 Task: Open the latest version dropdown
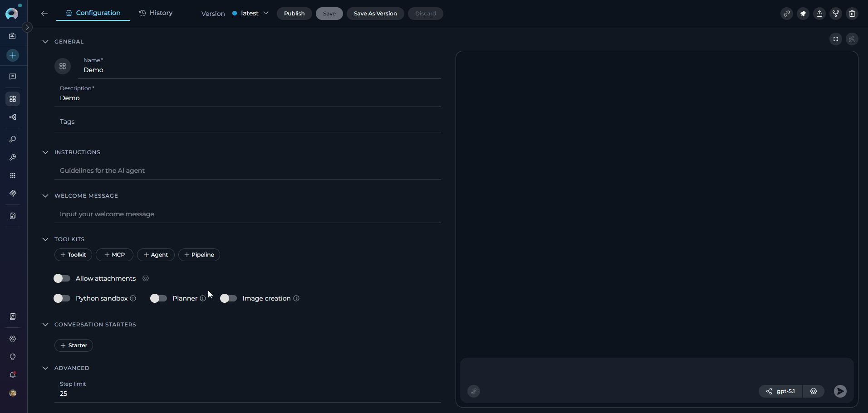250,14
